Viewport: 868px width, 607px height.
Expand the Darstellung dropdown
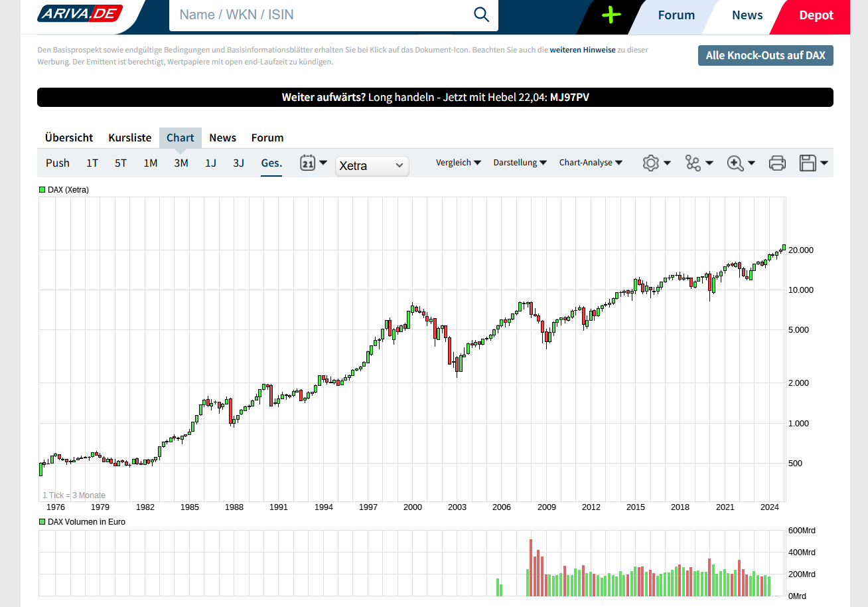[520, 163]
